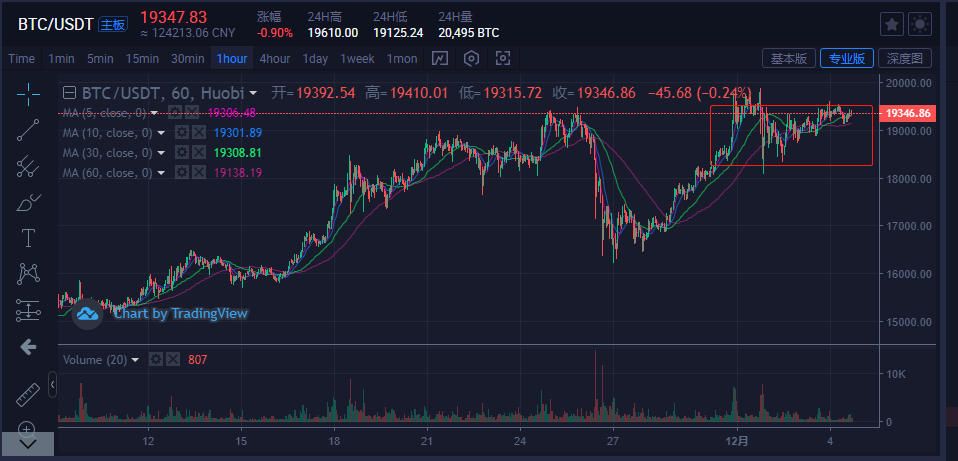
Task: Select the 1day interval tab
Action: click(315, 58)
